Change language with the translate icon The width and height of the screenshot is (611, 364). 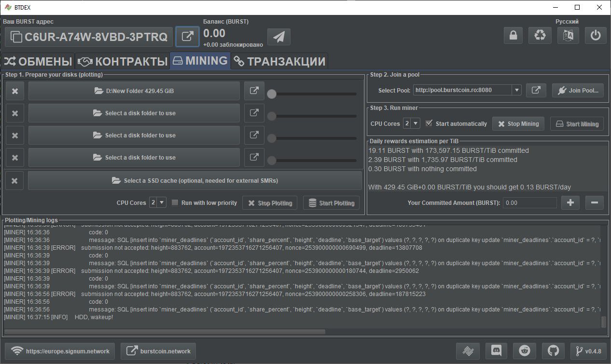[x=568, y=36]
